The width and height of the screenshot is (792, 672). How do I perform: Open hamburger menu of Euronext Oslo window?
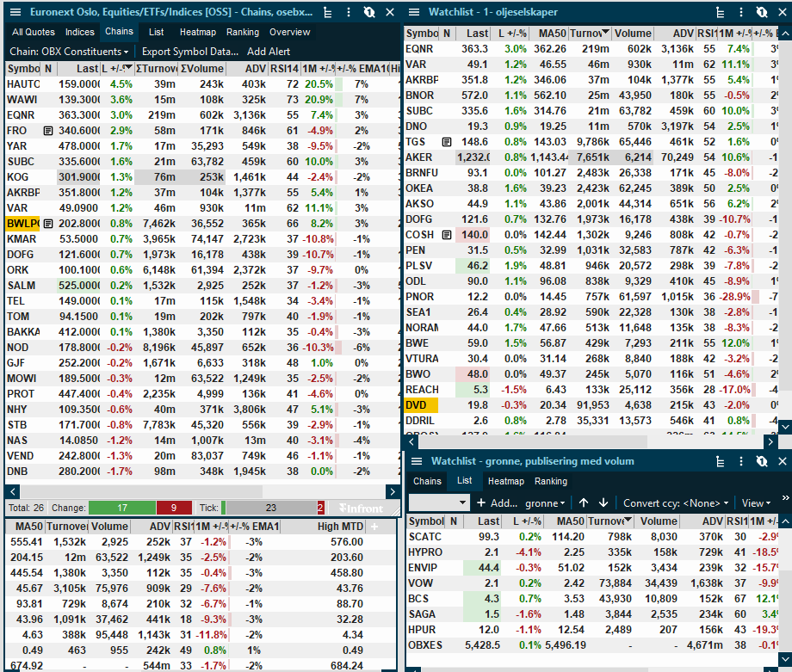[x=15, y=12]
